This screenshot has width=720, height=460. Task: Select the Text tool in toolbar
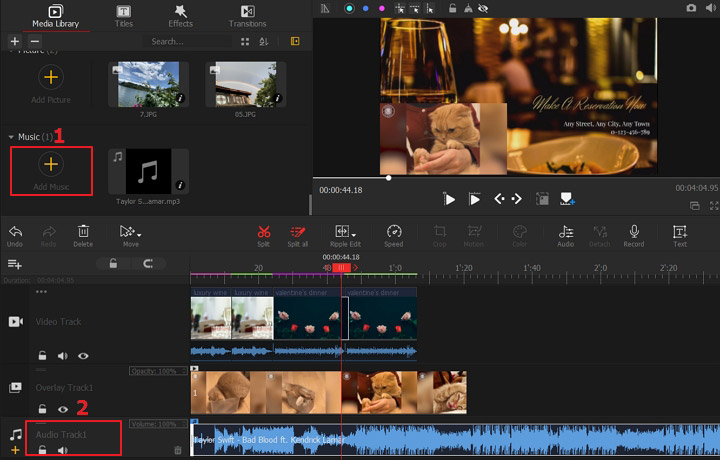[680, 232]
